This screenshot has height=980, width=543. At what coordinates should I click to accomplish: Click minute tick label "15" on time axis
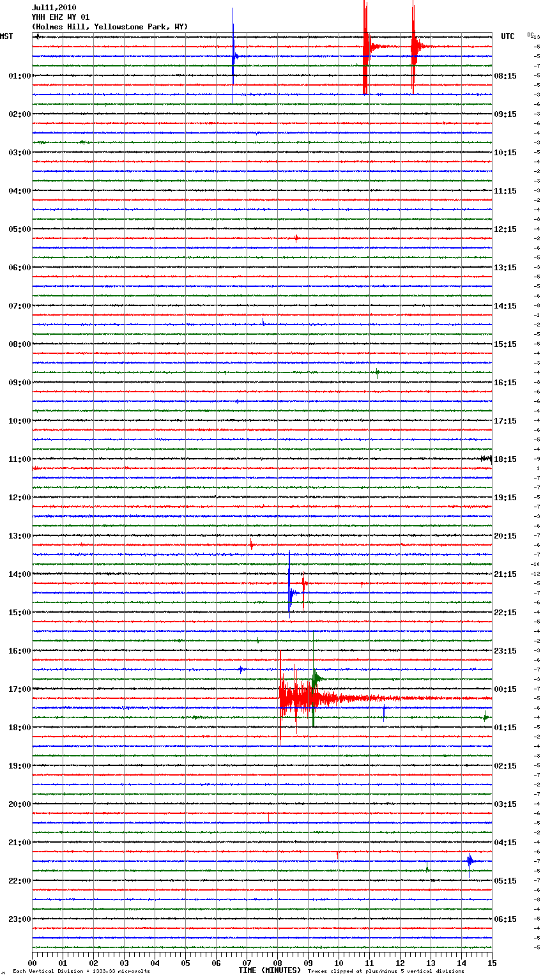pos(492,963)
